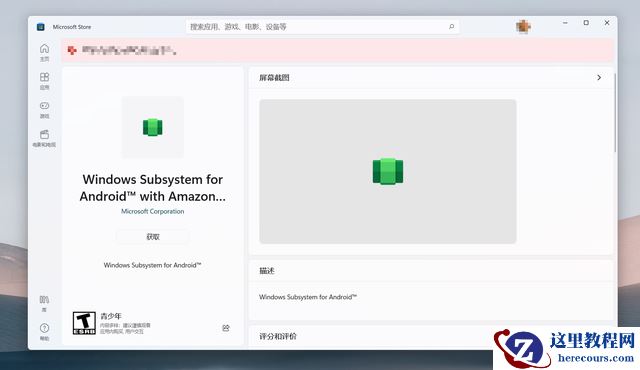640x370 pixels.
Task: Minimize the Microsoft Store window
Action: [565, 23]
